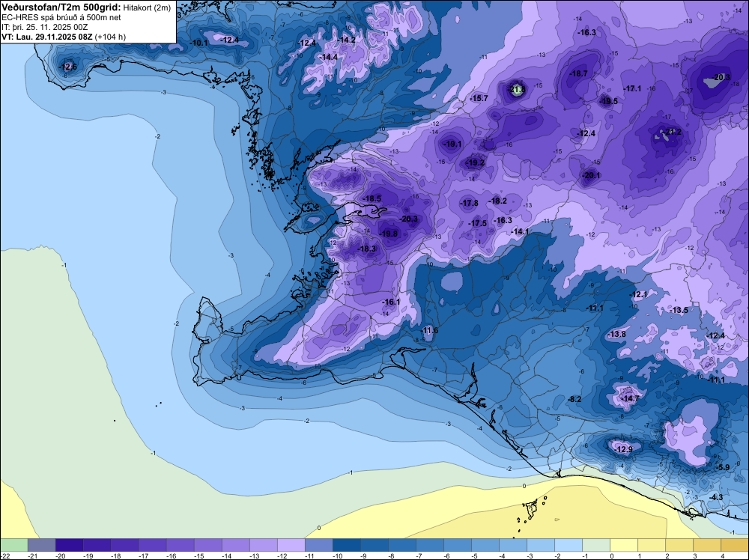Viewport: 749px width, 560px height.
Task: Click the 4 orange-yellow legend swatch
Action: [734, 545]
